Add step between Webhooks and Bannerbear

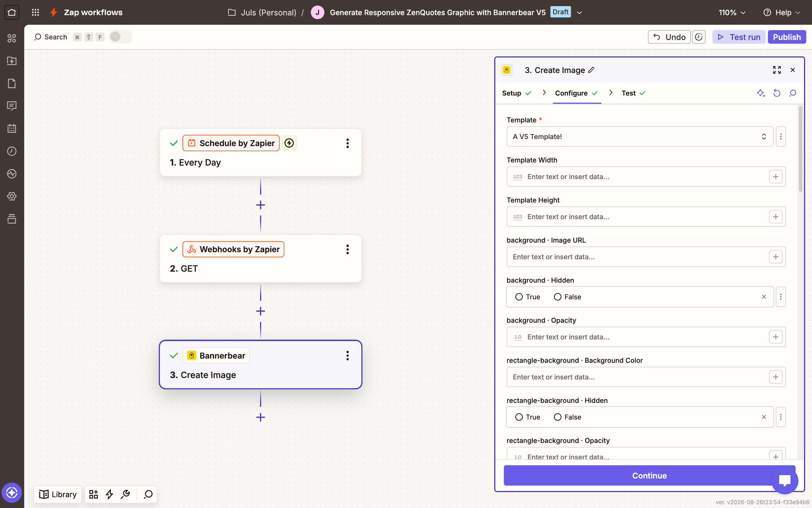point(261,311)
